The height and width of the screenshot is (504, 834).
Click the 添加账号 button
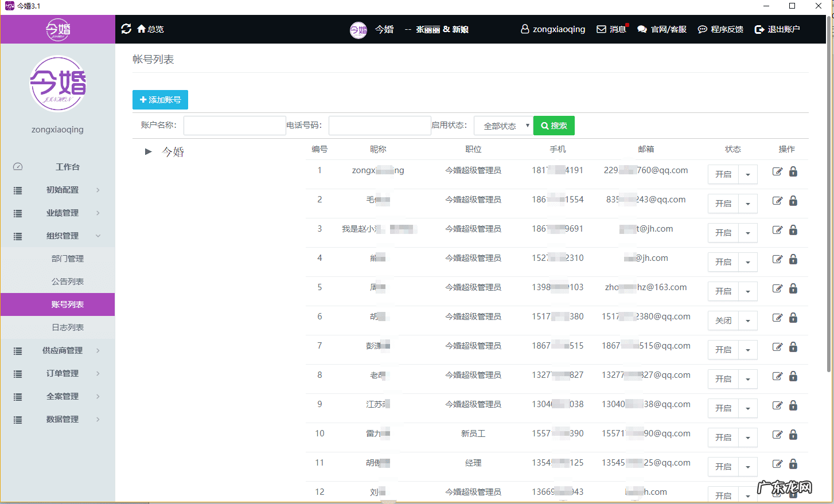(x=160, y=100)
